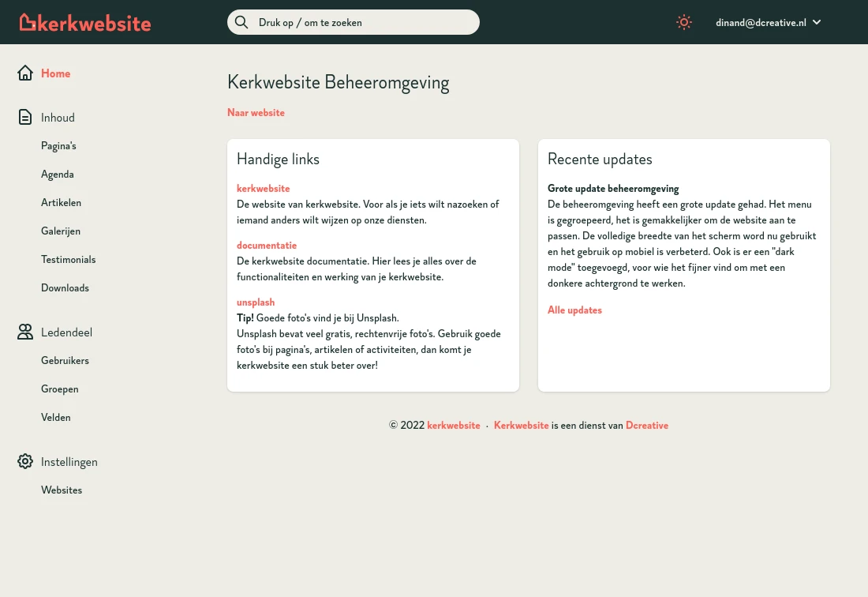Click the Dcreative footer link

tap(647, 426)
